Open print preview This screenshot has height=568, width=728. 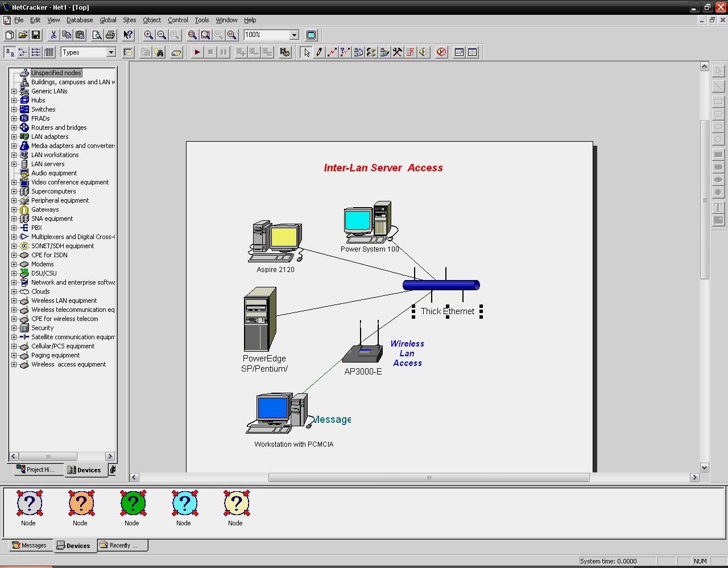point(97,35)
